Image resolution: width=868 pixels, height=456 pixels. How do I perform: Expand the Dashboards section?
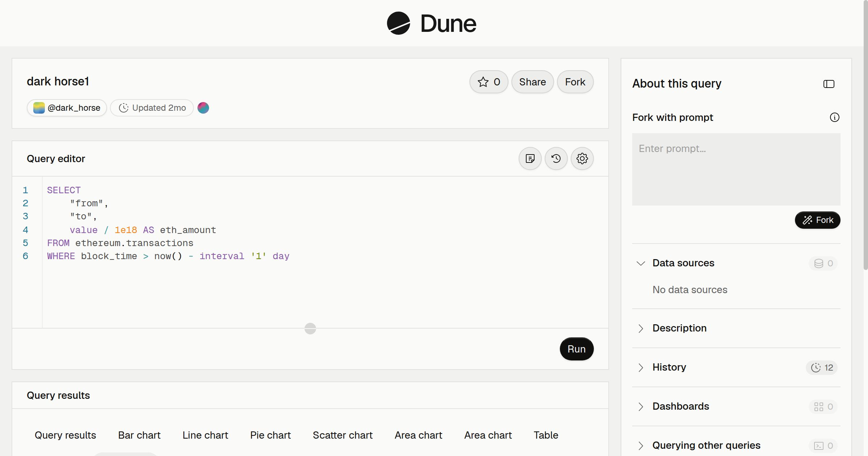point(641,406)
